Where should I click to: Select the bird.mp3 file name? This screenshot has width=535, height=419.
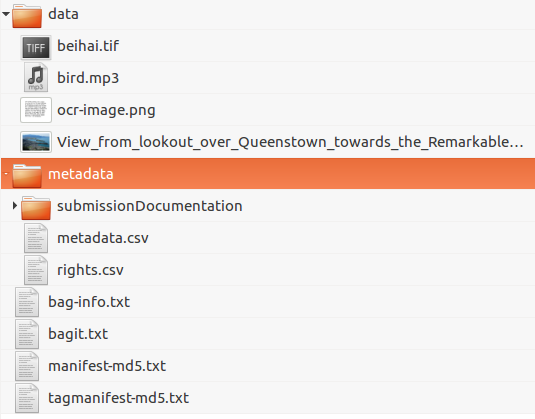[x=88, y=78]
